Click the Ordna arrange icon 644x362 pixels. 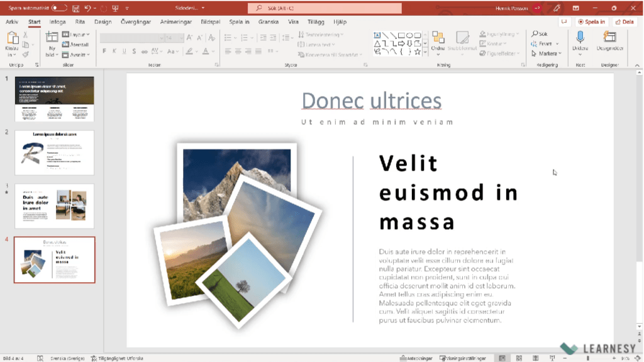pos(438,39)
